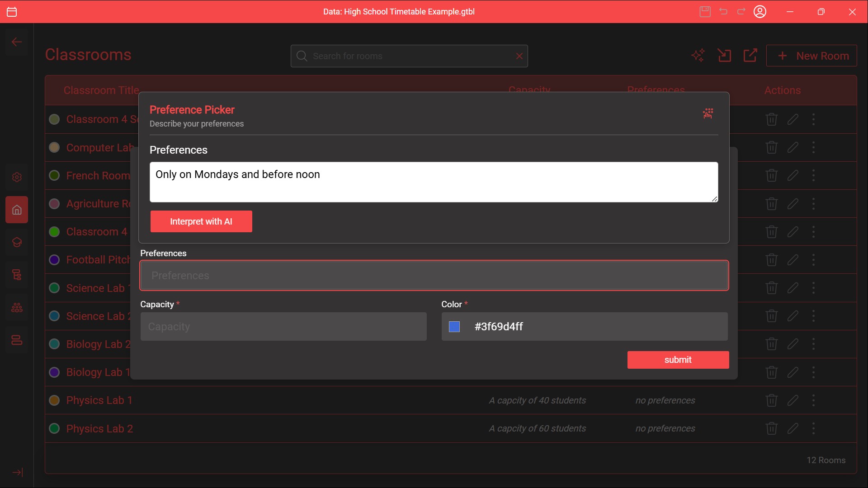The image size is (868, 488).
Task: Expand the sidebar with the bottom arrow
Action: (17, 473)
